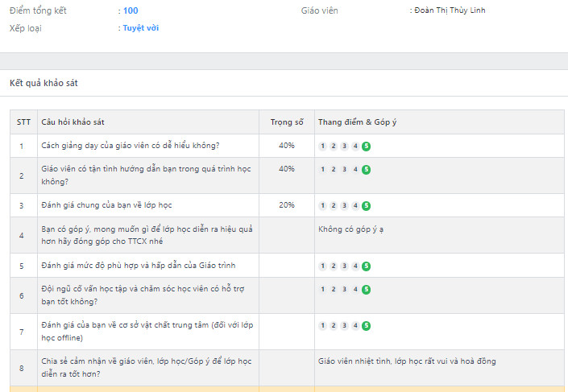Image resolution: width=568 pixels, height=392 pixels.
Task: Select rating 1 for teaching clarity question
Action: point(323,146)
